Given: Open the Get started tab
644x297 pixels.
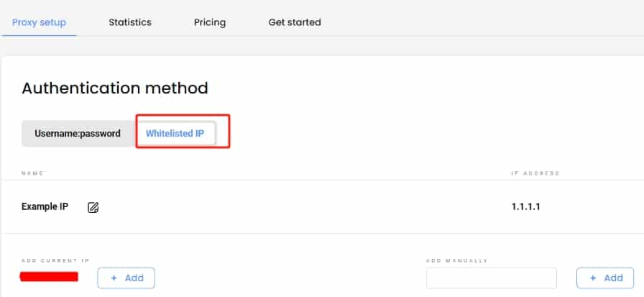Looking at the screenshot, I should [x=295, y=22].
